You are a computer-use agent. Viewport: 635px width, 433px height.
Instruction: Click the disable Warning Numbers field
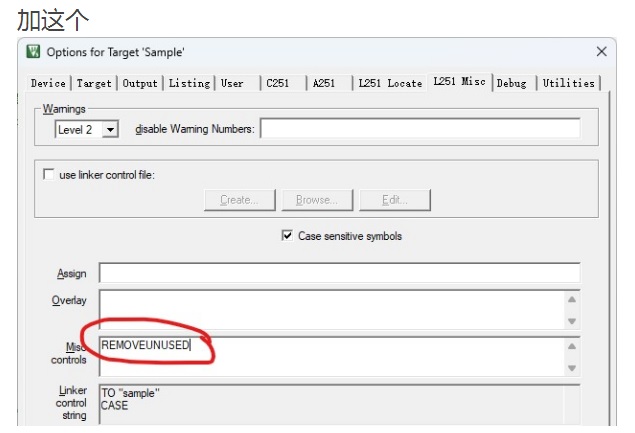[420, 128]
